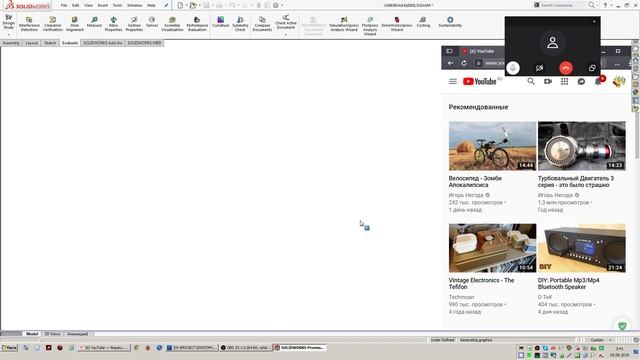Image resolution: width=640 pixels, height=360 pixels.
Task: Open DIY: Portable Mp3/Mp4 Bluetooth Speaker title
Action: (568, 284)
